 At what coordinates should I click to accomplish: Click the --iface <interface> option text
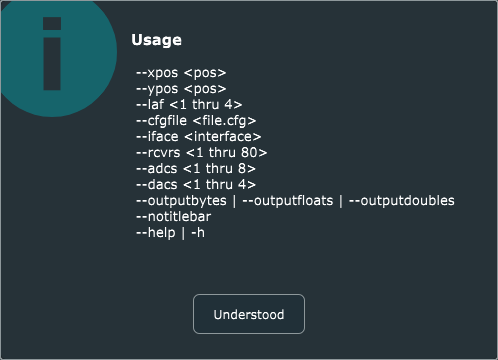click(198, 137)
